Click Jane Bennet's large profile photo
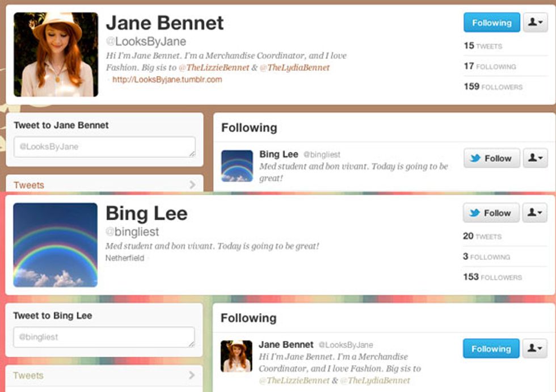 (x=56, y=54)
